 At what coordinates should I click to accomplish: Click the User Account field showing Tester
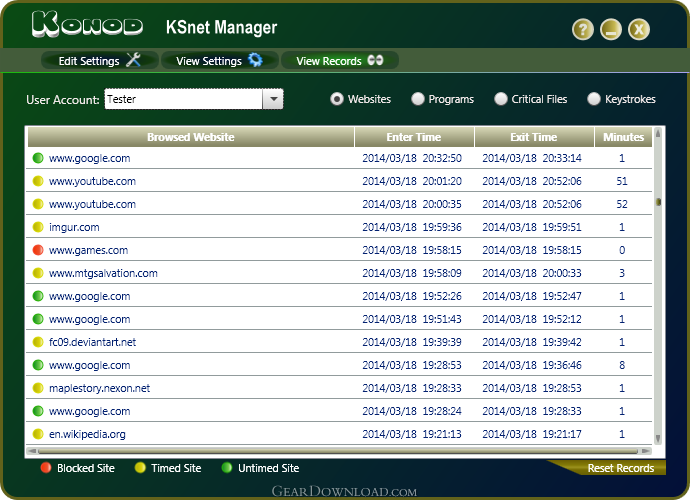184,99
